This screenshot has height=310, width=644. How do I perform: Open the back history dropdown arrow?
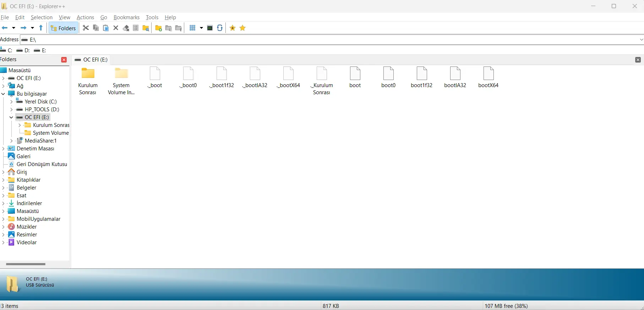pos(13,28)
